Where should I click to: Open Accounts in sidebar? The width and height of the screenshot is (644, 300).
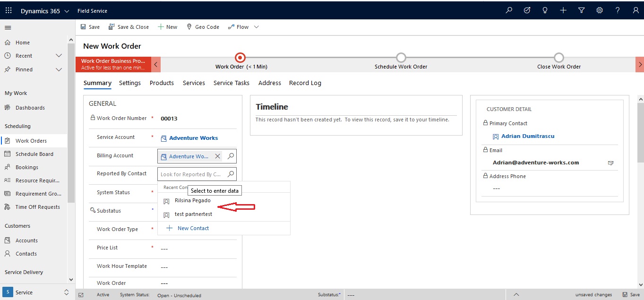click(x=26, y=240)
